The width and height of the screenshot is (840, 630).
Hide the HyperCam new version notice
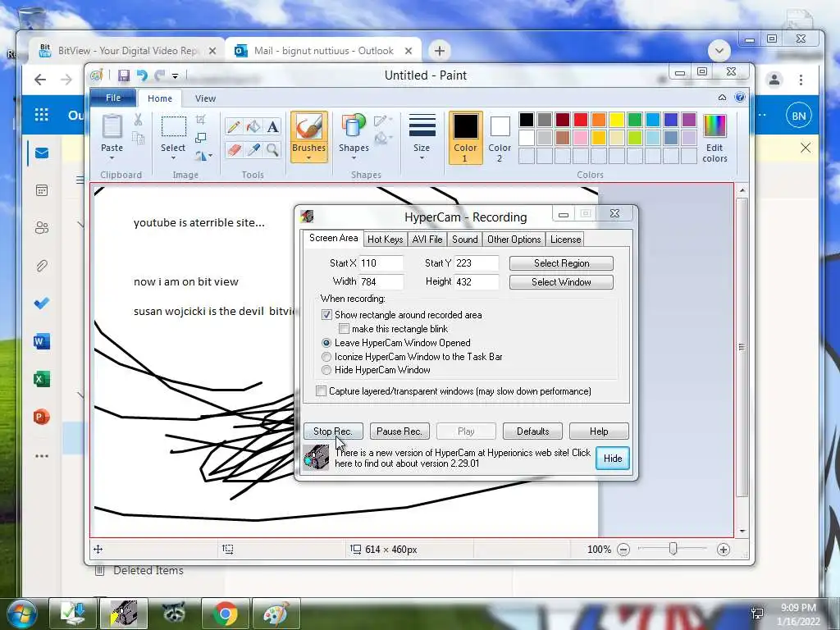coord(612,459)
